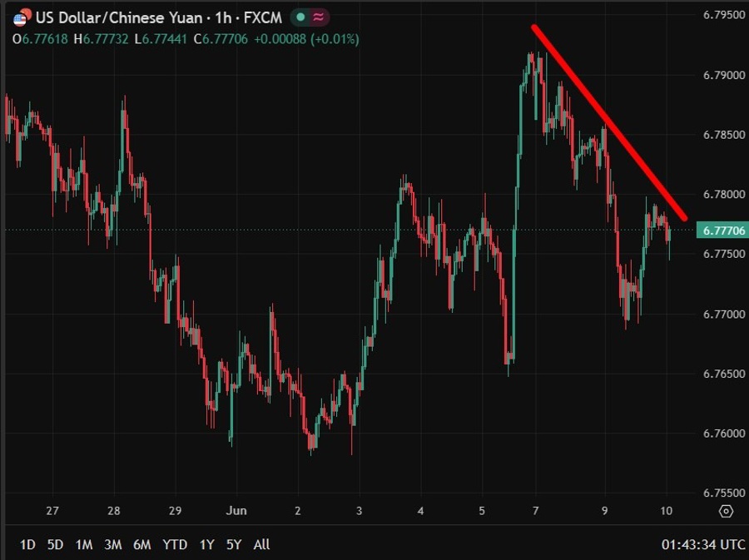Click the 6.78000 price axis label
Image resolution: width=749 pixels, height=560 pixels.
click(724, 195)
